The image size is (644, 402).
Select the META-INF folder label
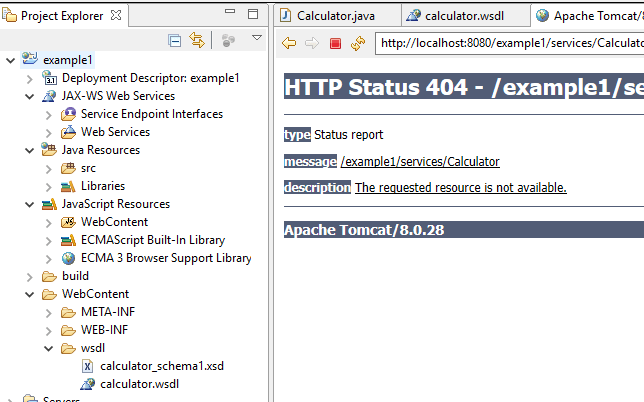click(x=108, y=312)
